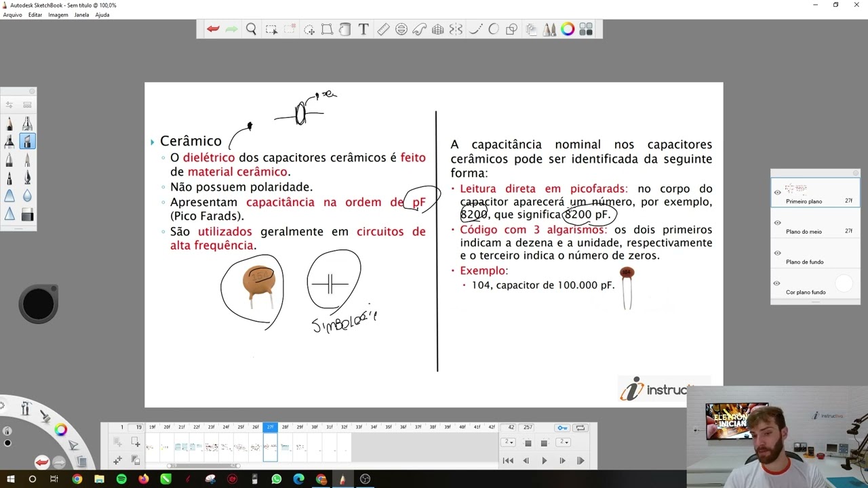Select the Transform tool
868x488 pixels.
[327, 29]
